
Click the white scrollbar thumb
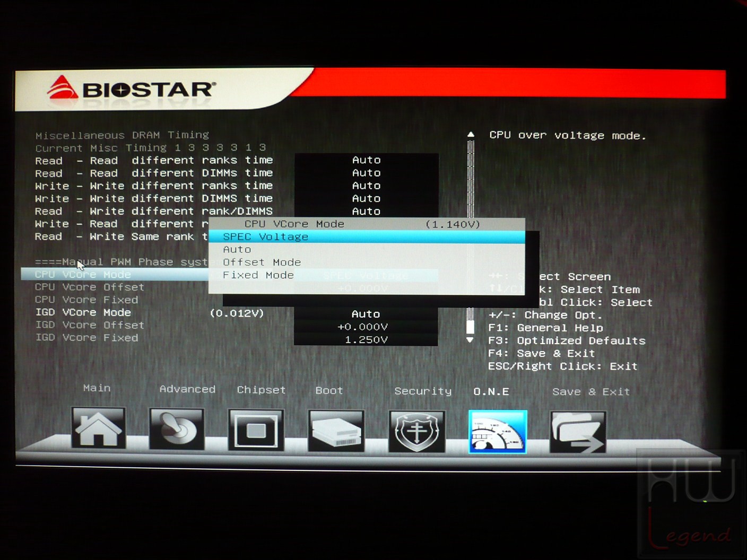click(470, 326)
